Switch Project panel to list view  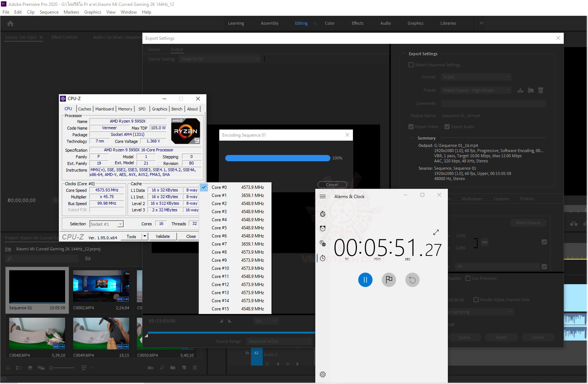pyautogui.click(x=19, y=368)
